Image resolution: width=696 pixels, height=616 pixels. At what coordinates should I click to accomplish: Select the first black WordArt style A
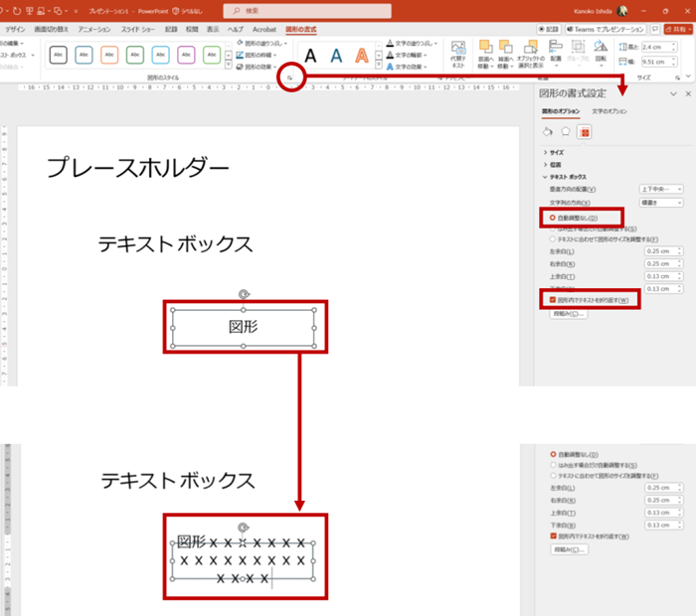pyautogui.click(x=310, y=56)
